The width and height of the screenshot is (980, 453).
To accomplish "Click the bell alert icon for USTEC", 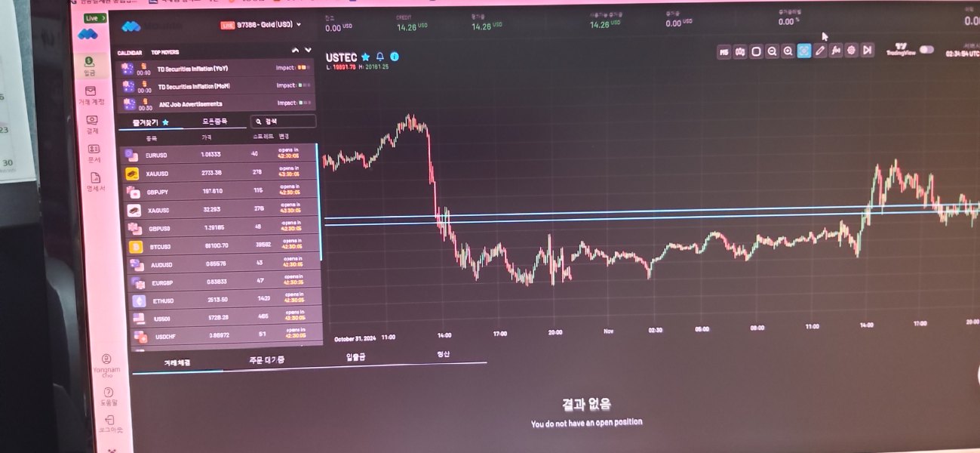I will (x=380, y=57).
